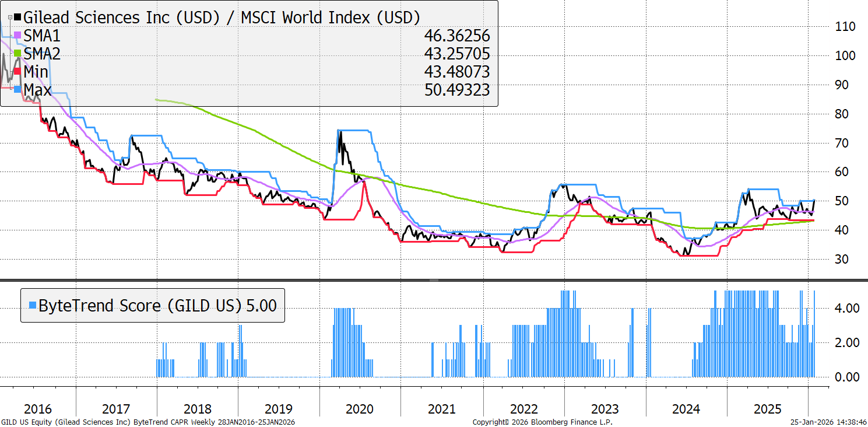The image size is (868, 427).
Task: Click the red Min legend marker
Action: tap(17, 72)
